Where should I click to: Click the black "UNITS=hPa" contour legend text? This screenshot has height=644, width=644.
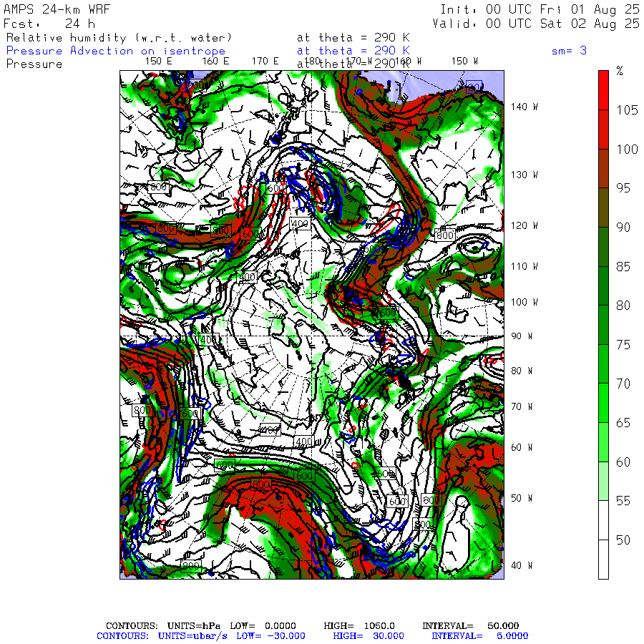tap(193, 626)
